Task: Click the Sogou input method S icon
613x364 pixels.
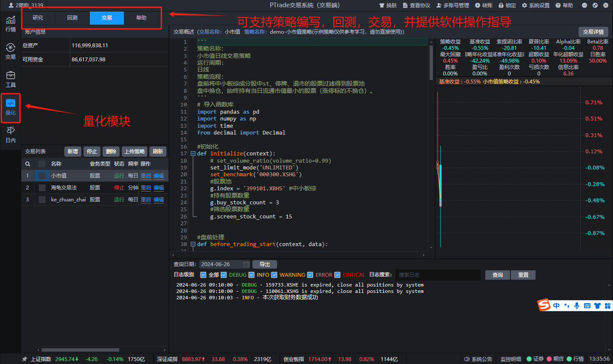Action: [544, 305]
